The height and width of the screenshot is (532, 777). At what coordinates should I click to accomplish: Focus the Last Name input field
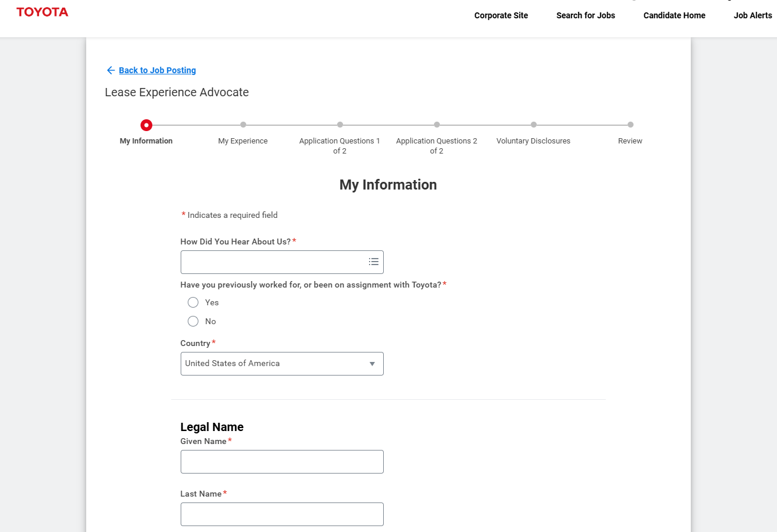(x=282, y=514)
